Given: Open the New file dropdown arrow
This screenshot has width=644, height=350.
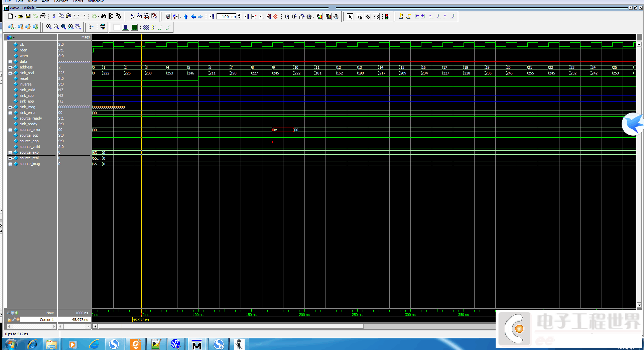Looking at the screenshot, I should point(15,17).
